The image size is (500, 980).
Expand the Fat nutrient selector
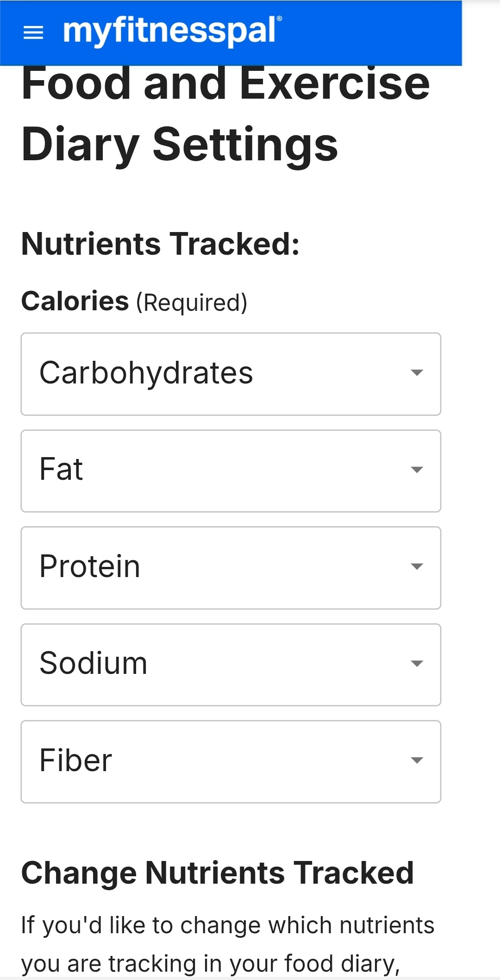[231, 471]
